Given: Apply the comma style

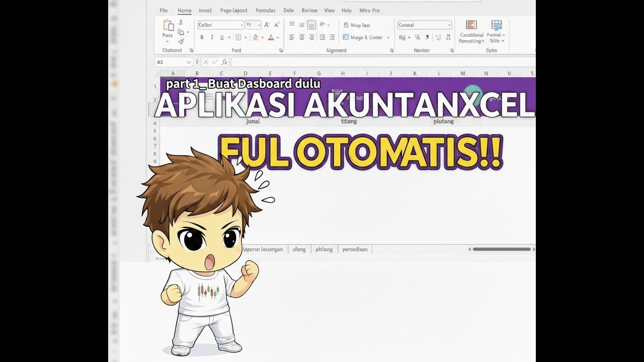Looking at the screenshot, I should pyautogui.click(x=427, y=37).
